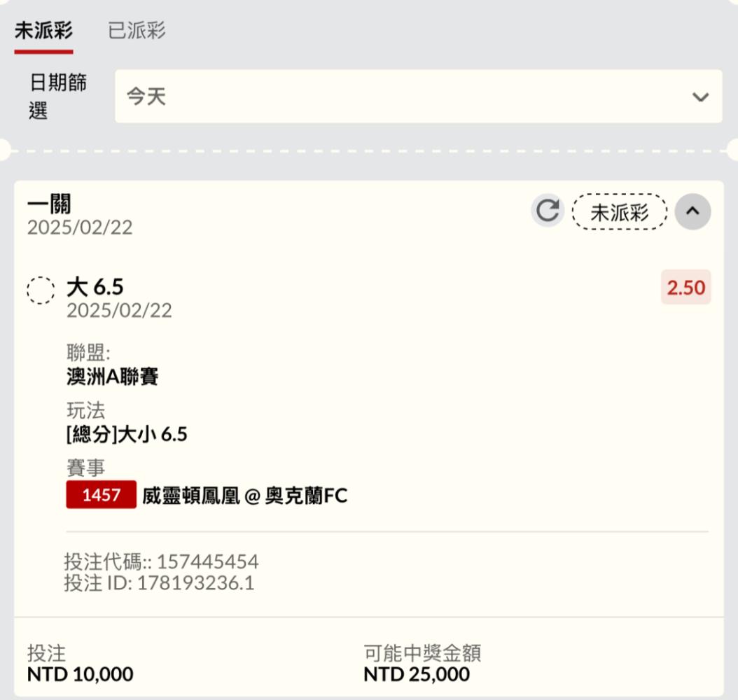Viewport: 738px width, 700px height.
Task: Click the 一關 bet type heading
Action: click(49, 204)
